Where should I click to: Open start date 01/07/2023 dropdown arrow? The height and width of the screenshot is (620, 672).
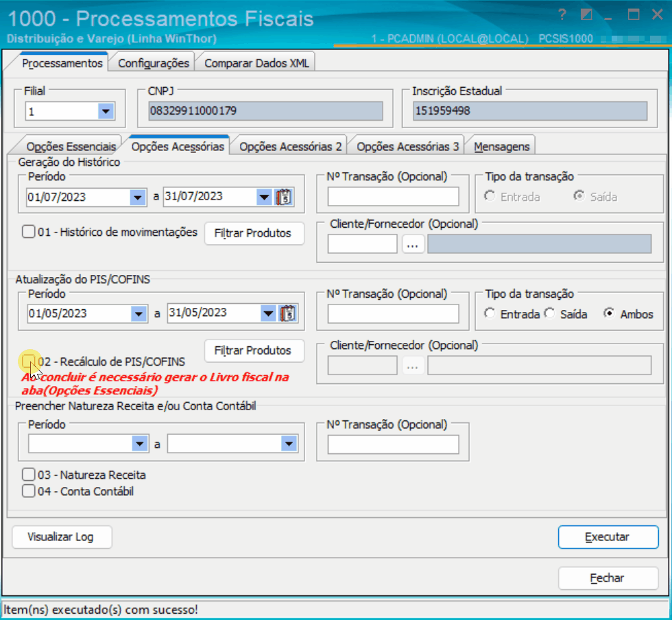coord(138,198)
